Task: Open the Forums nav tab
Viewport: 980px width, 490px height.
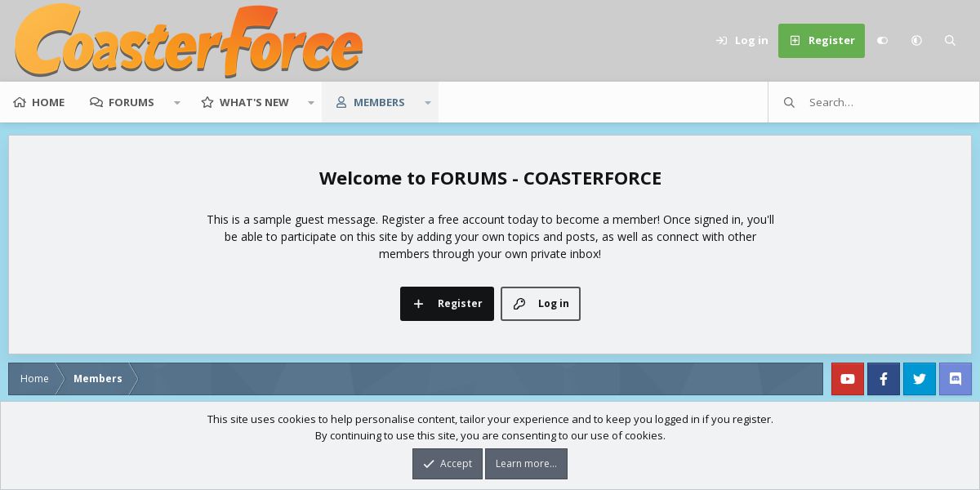Action: coord(122,102)
